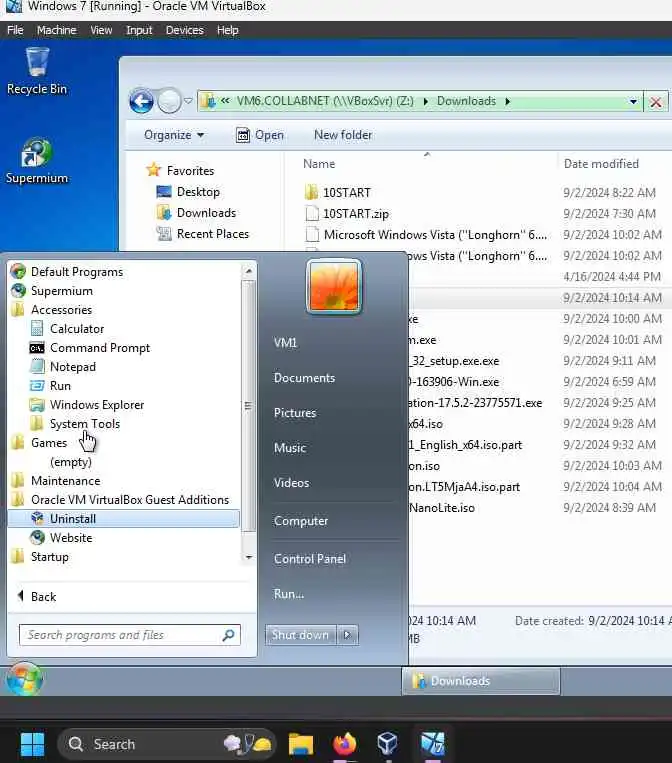
Task: Click the Downloads button on Windows 7 taskbar
Action: point(481,681)
